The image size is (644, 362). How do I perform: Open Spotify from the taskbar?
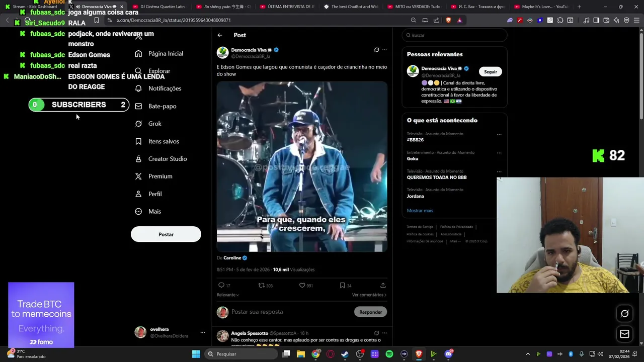389,354
